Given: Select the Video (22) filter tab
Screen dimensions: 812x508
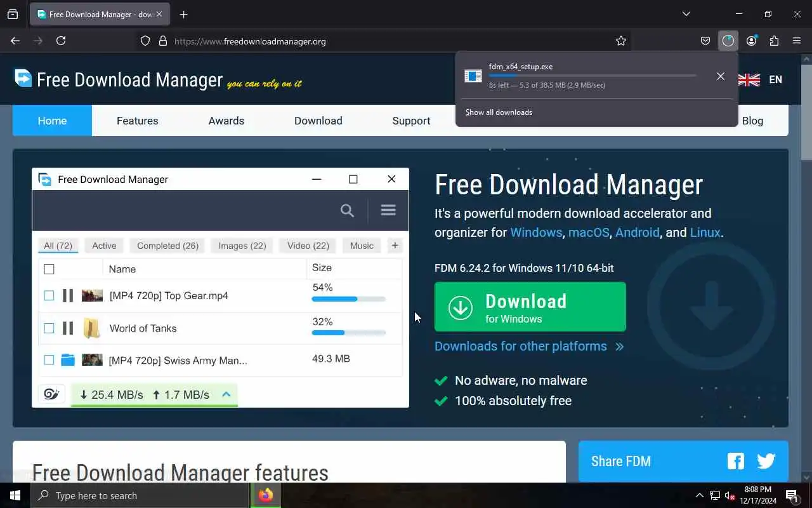Looking at the screenshot, I should pyautogui.click(x=308, y=246).
